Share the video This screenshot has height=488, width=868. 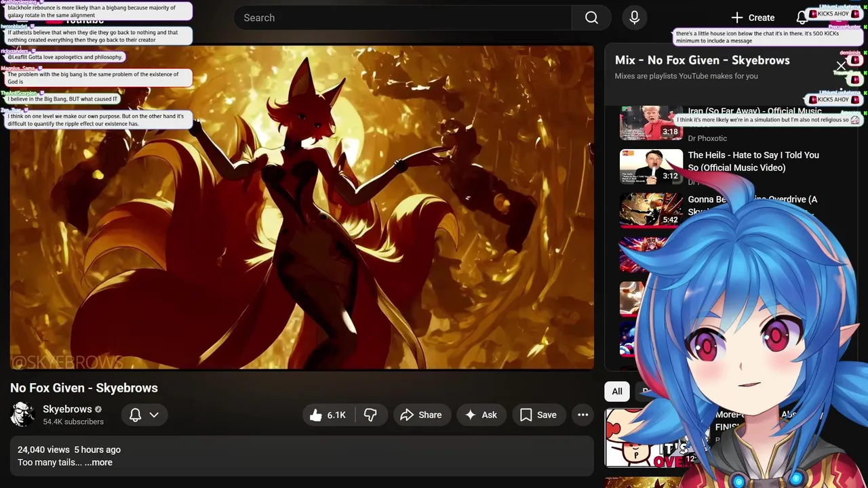(x=421, y=415)
